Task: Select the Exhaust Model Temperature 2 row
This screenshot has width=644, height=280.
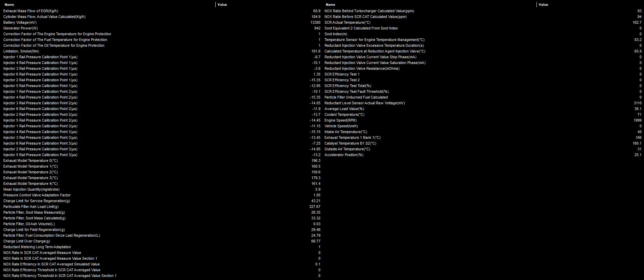Action: (x=162, y=172)
